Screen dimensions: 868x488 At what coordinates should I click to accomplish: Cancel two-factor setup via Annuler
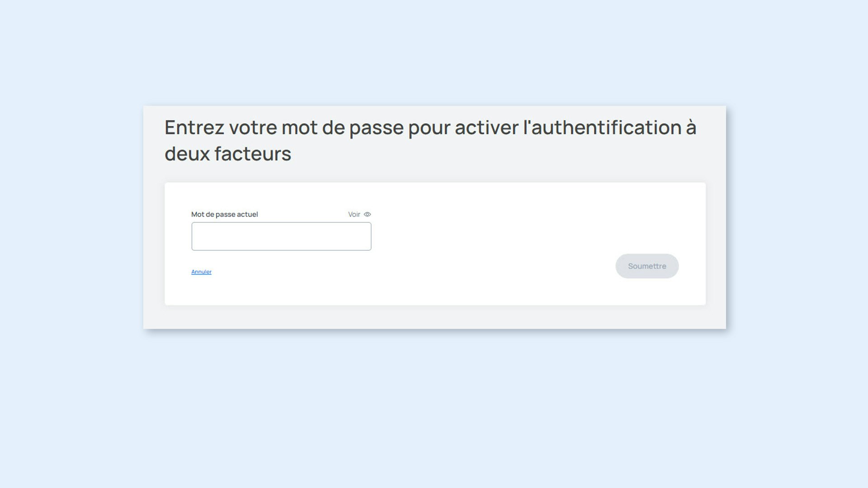click(x=201, y=272)
